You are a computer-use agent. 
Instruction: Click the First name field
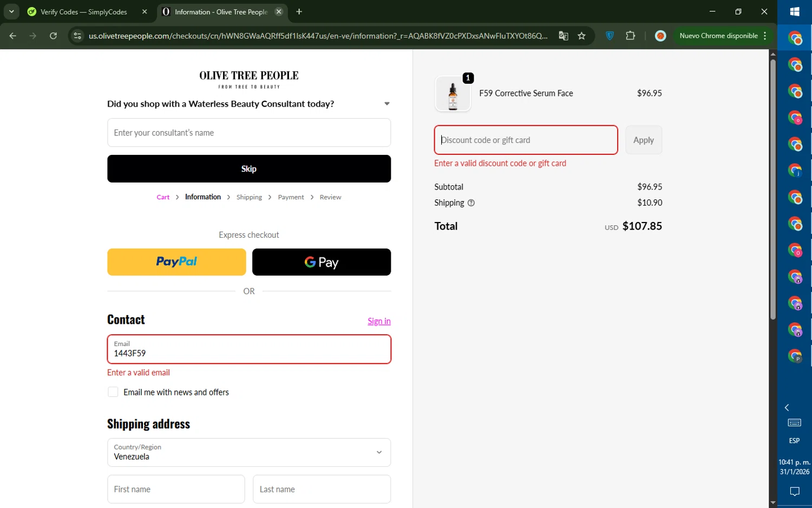coord(176,489)
